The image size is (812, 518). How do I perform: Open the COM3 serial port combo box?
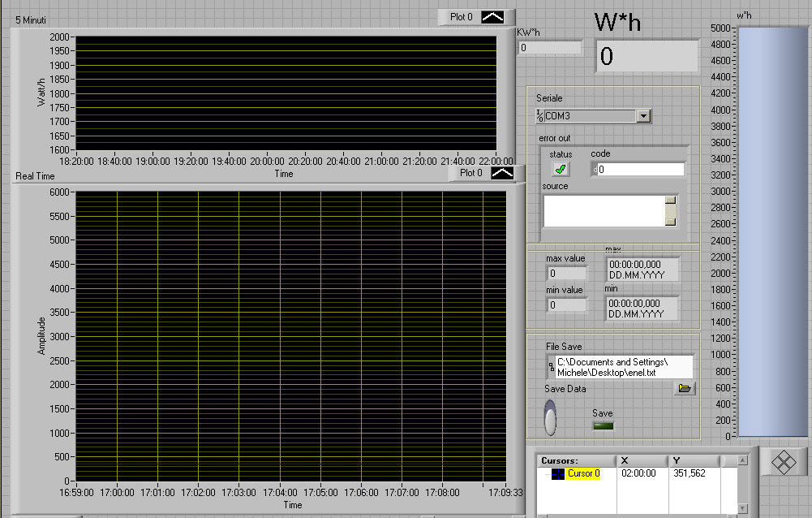[x=590, y=116]
